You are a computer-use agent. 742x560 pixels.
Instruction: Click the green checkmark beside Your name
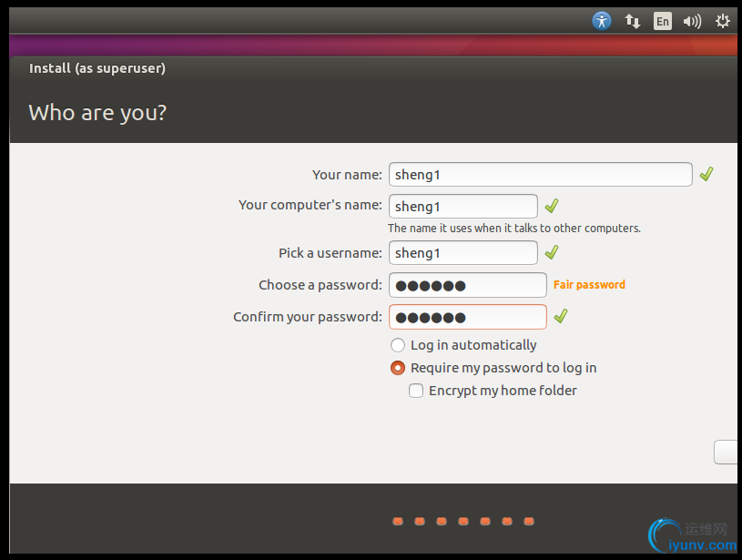pos(706,174)
